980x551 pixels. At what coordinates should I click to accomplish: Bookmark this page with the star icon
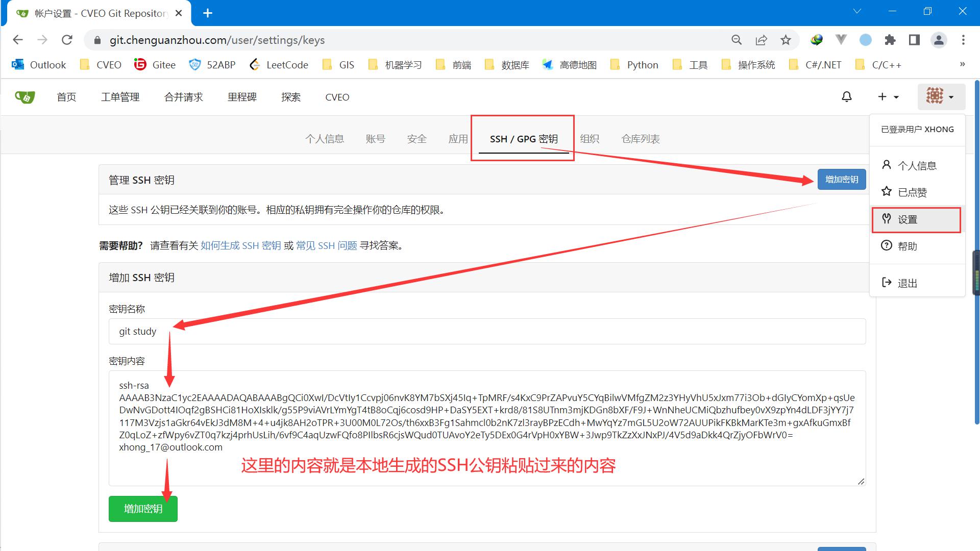click(x=786, y=40)
